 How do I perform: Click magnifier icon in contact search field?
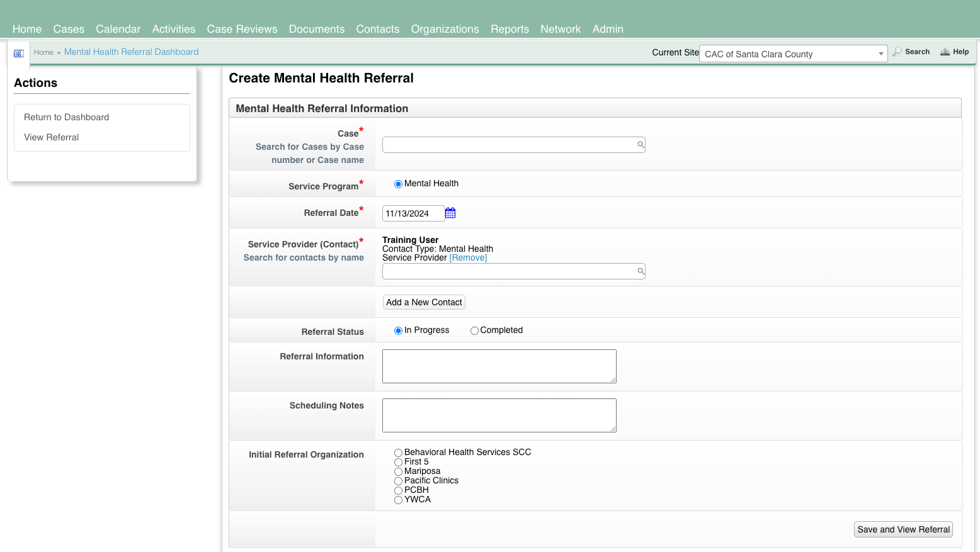(641, 271)
